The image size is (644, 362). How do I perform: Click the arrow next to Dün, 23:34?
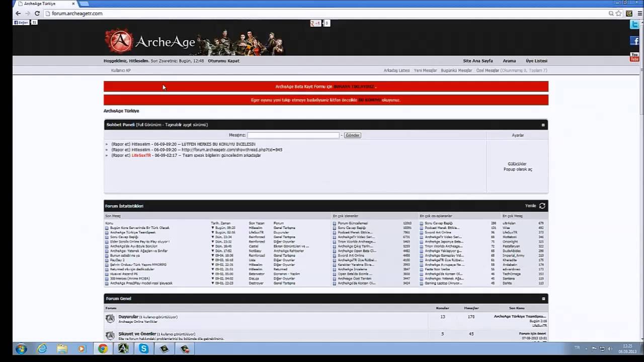[213, 237]
